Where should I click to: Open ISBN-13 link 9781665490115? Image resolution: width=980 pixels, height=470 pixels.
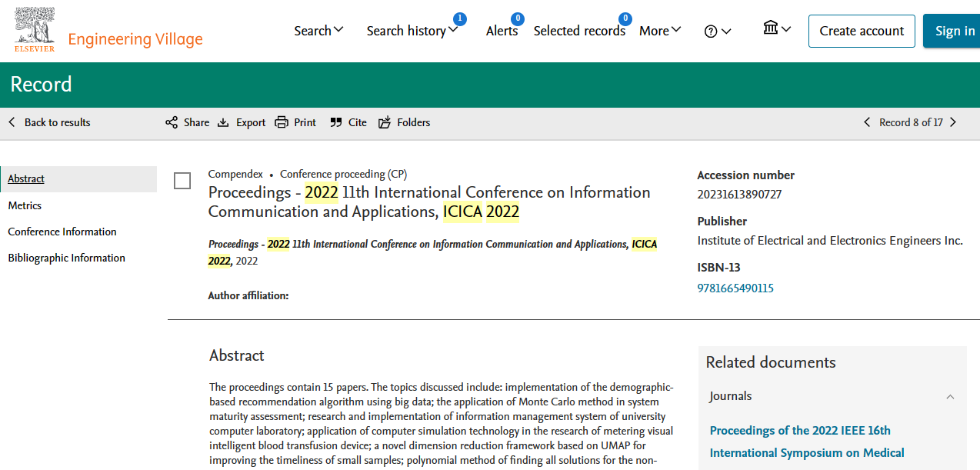point(735,288)
